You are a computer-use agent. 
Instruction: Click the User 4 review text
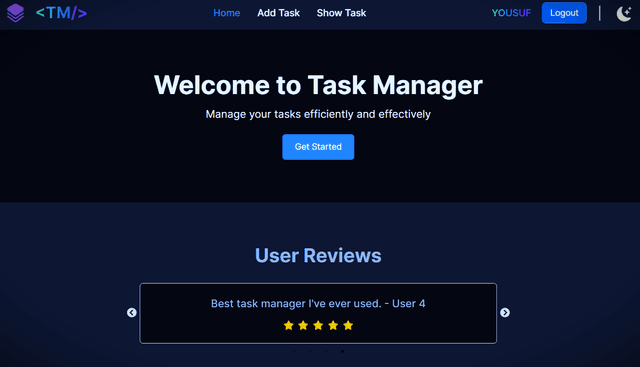tap(318, 303)
